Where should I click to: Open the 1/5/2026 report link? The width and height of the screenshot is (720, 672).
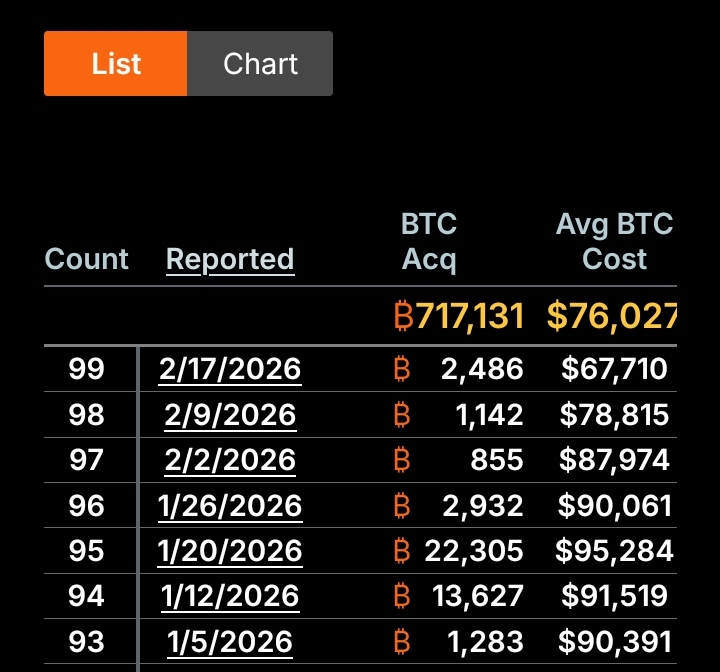coord(230,641)
